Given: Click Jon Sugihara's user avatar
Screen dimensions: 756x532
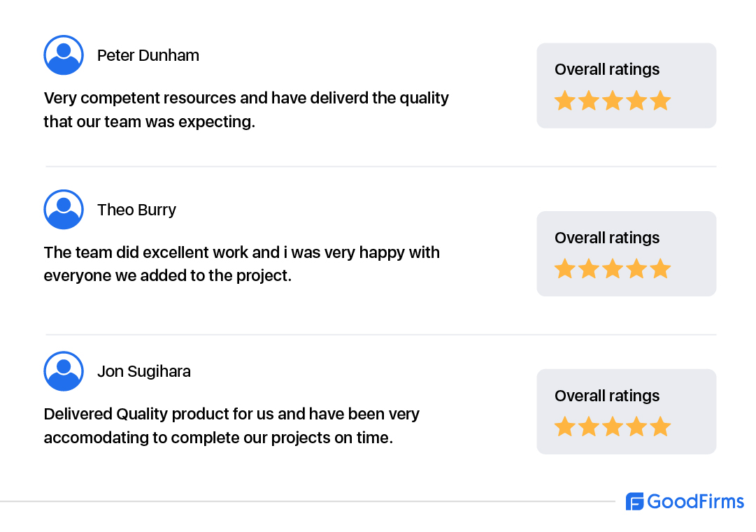Looking at the screenshot, I should [64, 371].
